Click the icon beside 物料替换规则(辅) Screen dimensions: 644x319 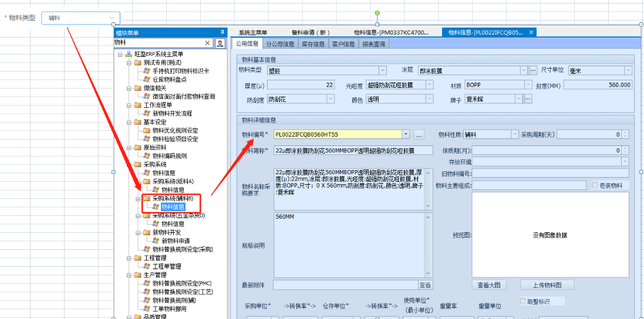[x=147, y=300]
